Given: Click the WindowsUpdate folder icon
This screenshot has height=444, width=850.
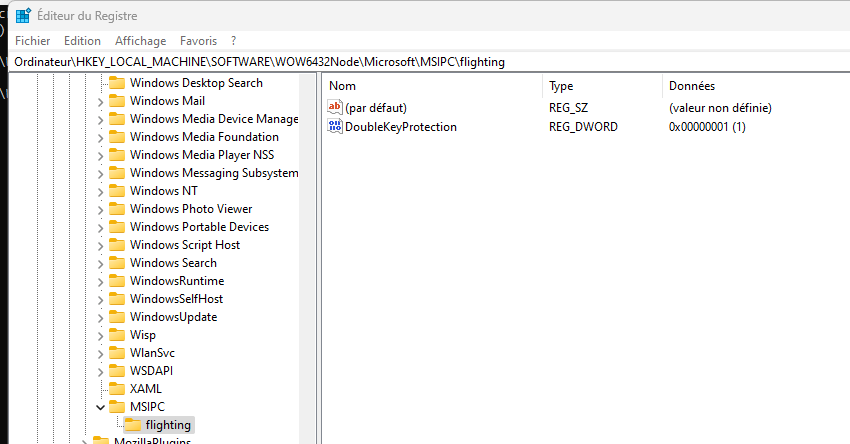Looking at the screenshot, I should click(117, 317).
